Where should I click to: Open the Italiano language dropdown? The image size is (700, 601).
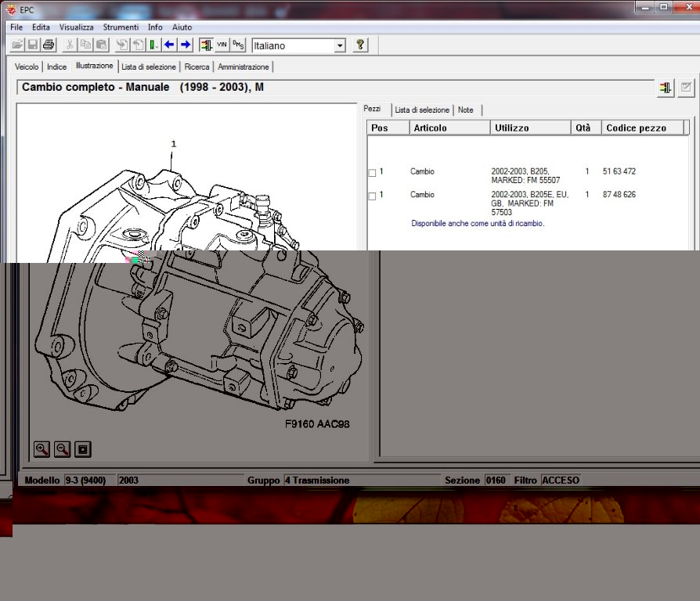(x=340, y=45)
